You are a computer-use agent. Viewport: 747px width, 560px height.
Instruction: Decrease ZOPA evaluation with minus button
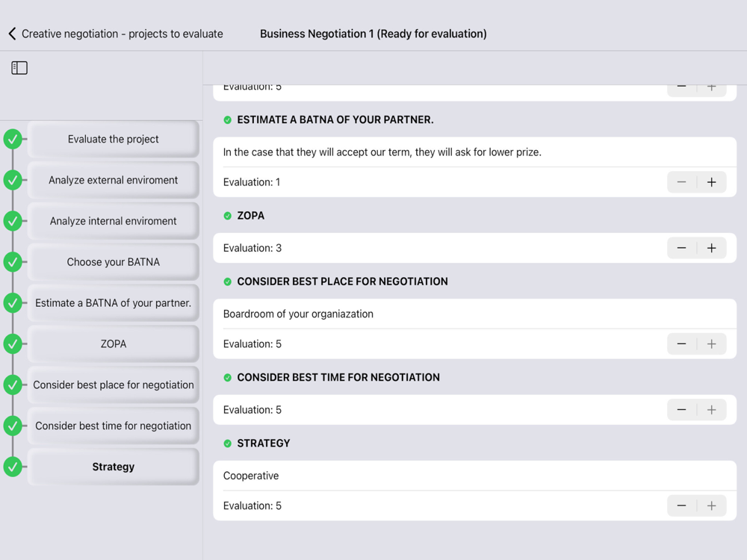click(x=681, y=248)
